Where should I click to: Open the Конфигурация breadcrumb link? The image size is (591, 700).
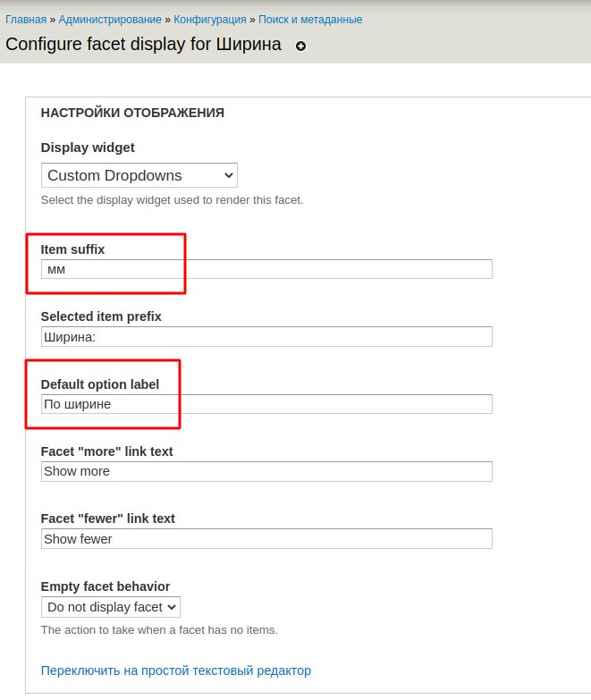pyautogui.click(x=210, y=20)
